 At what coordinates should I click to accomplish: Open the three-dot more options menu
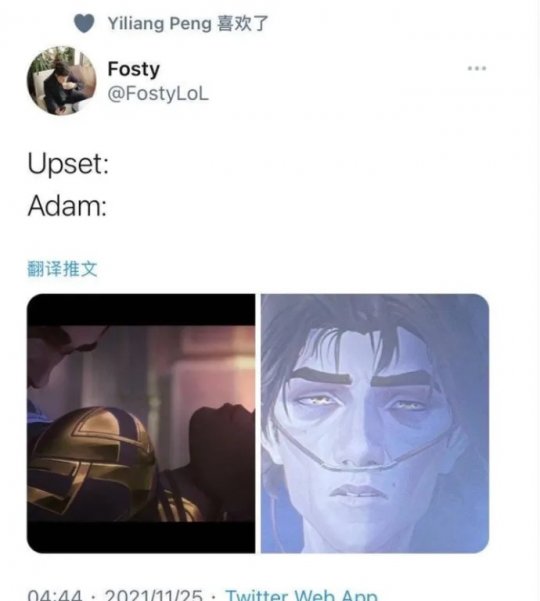pos(477,69)
